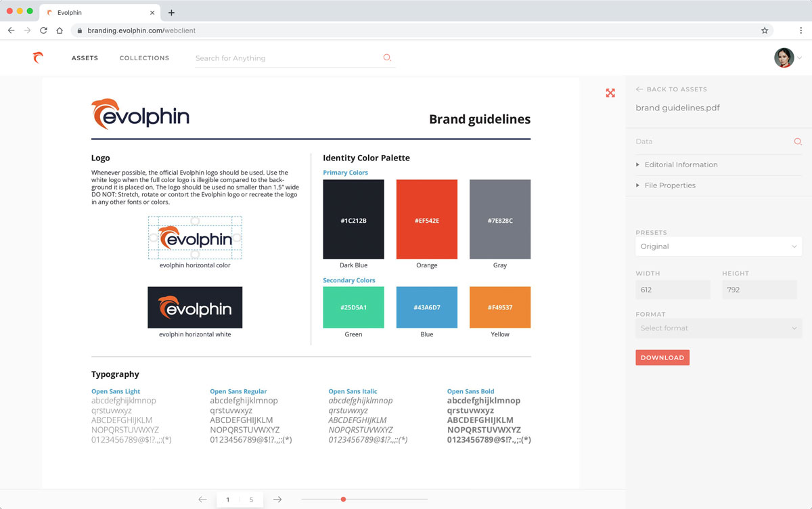
Task: Open the Assets section
Action: (85, 58)
